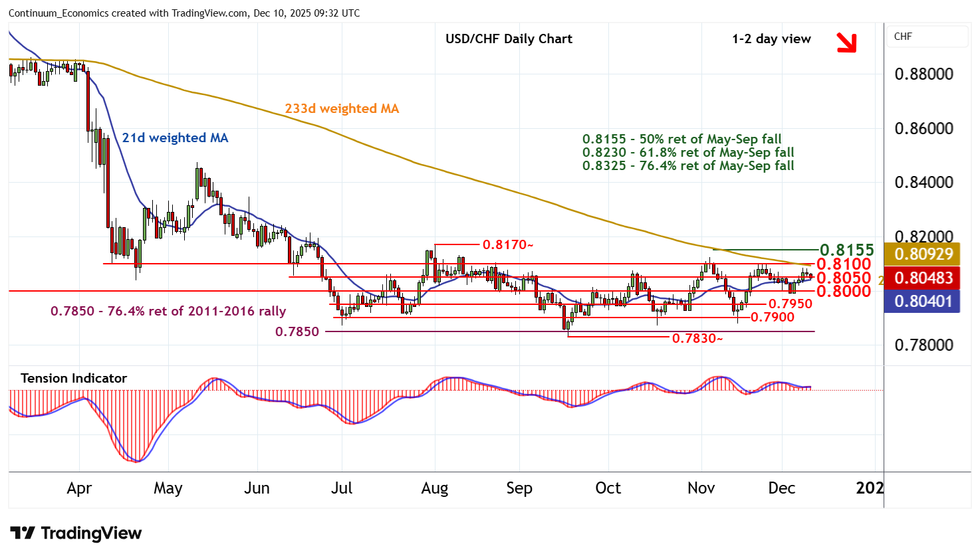
Task: Select the red 0.80483 price label
Action: [923, 278]
